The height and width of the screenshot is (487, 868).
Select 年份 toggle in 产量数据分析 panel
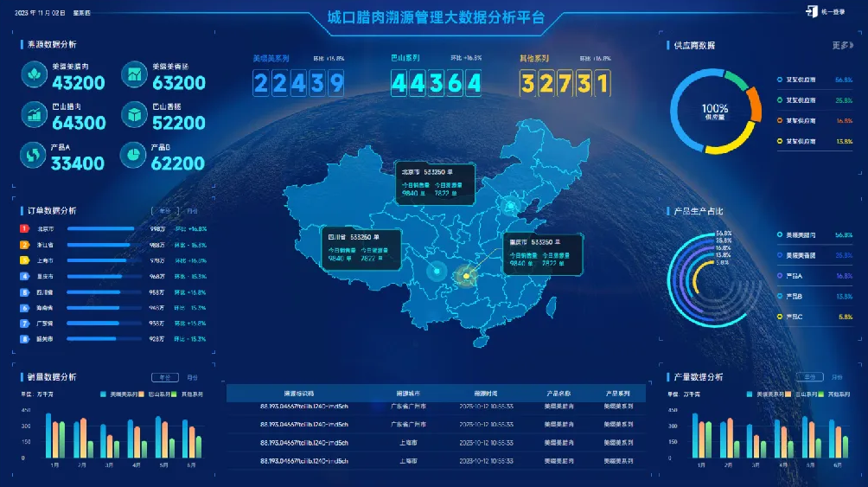coord(810,377)
